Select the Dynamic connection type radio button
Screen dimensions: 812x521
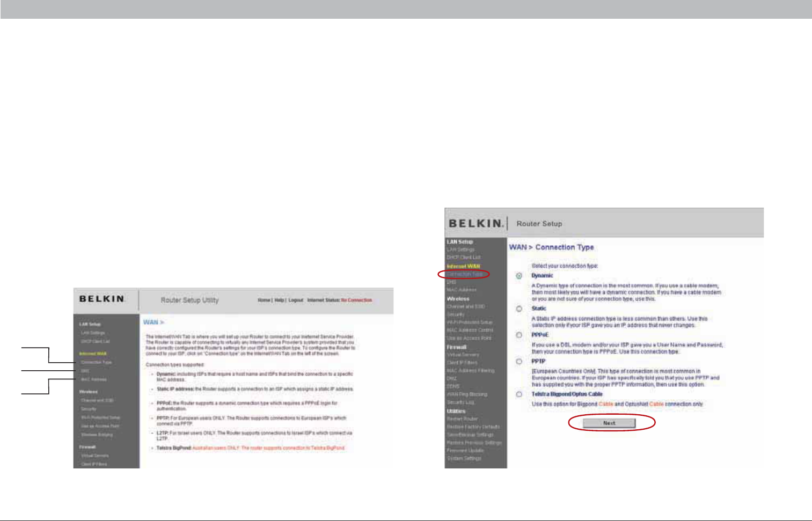(x=519, y=276)
